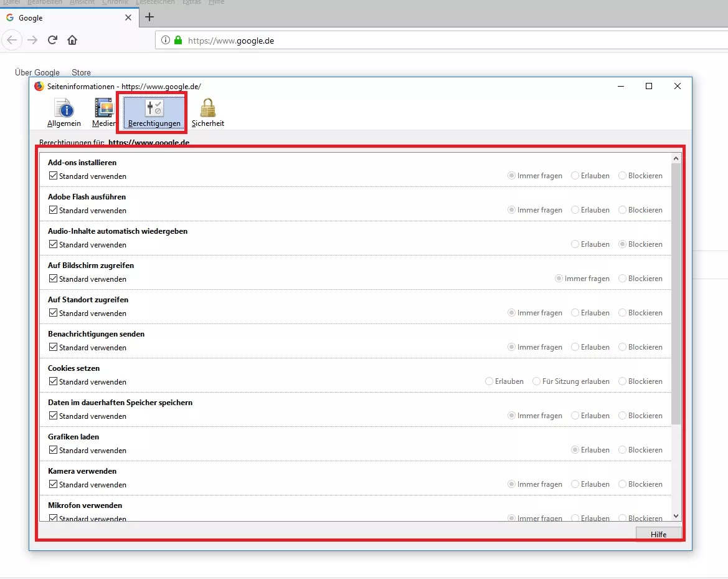This screenshot has height=579, width=728.
Task: Click the browser back arrow
Action: click(x=12, y=40)
